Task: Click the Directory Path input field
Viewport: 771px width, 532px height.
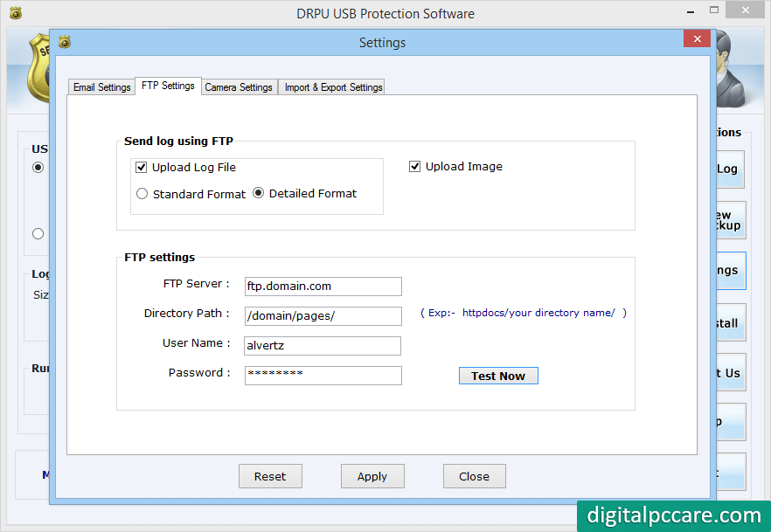Action: coord(323,316)
